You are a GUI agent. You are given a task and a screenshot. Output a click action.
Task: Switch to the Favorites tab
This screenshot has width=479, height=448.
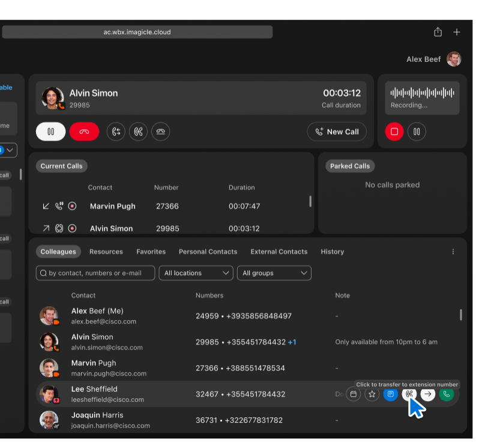click(x=151, y=252)
